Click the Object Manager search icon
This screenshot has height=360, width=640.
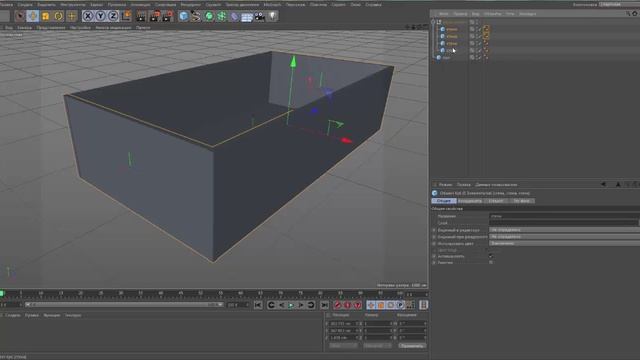point(628,14)
